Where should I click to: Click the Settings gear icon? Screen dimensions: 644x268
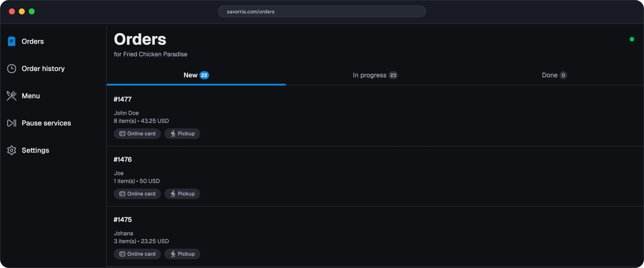[x=12, y=150]
